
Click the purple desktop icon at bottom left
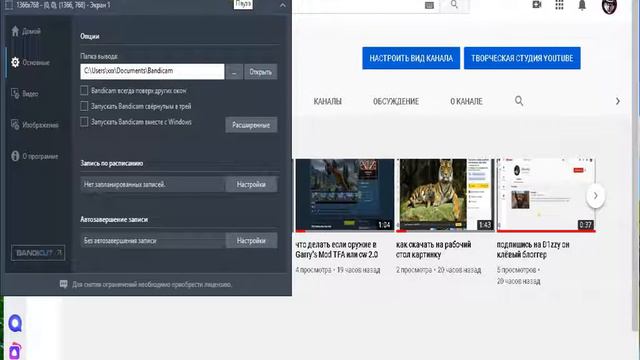[15, 351]
